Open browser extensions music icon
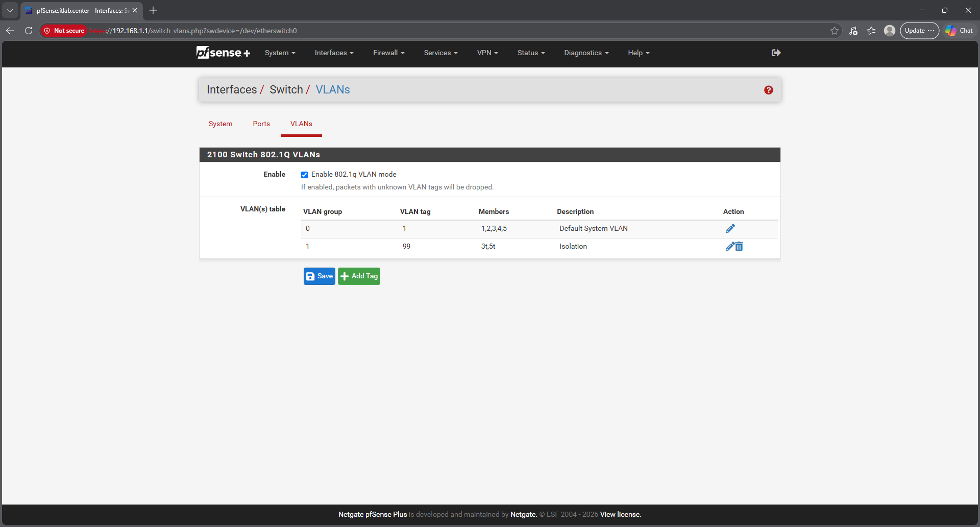Screen dimensions: 980x527 tap(853, 31)
